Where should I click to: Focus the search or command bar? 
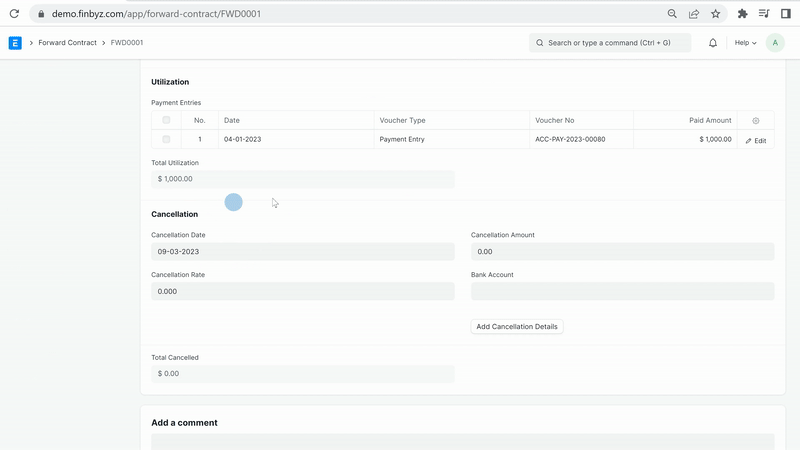coord(610,43)
